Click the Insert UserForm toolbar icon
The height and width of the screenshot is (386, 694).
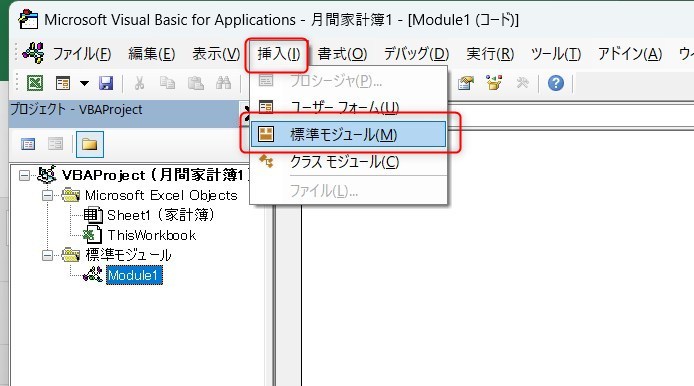tap(63, 83)
